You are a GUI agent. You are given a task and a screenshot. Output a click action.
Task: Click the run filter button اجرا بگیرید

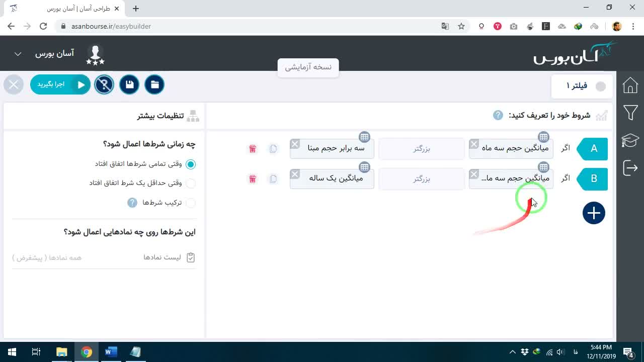tap(60, 84)
